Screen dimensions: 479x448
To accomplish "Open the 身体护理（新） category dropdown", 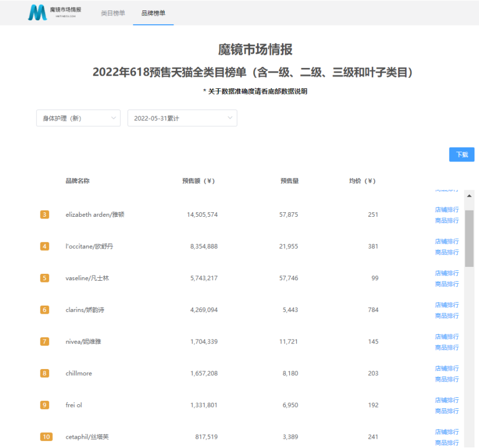I will point(78,118).
